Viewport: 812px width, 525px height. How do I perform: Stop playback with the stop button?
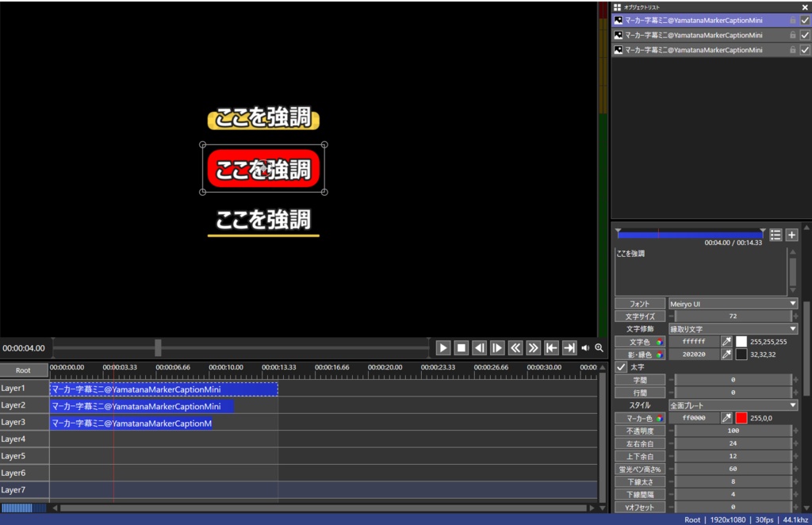461,348
